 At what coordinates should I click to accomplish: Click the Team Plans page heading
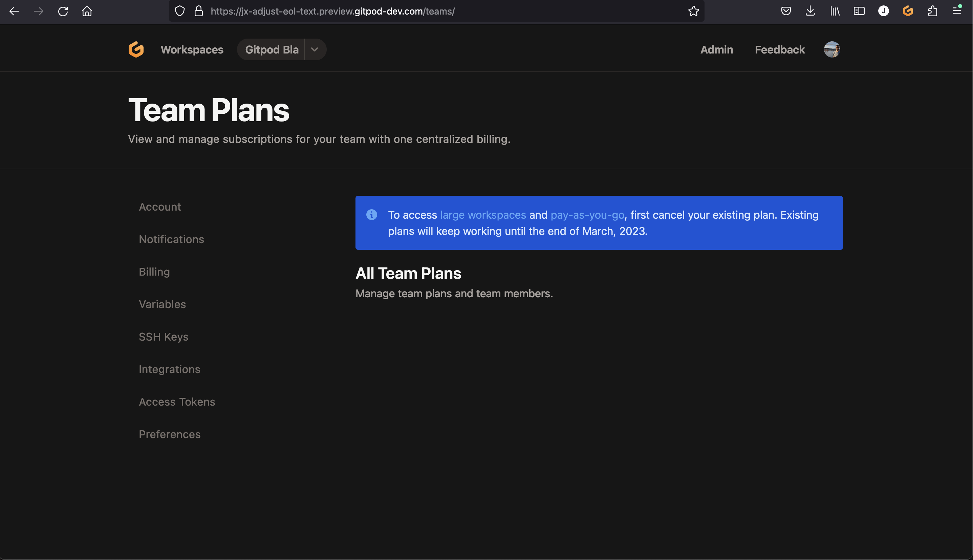click(x=209, y=110)
